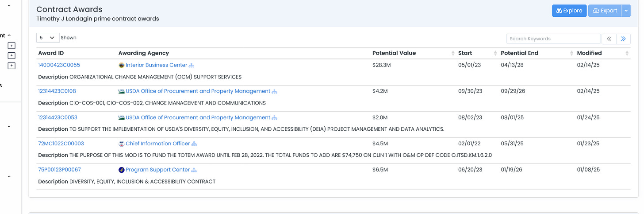
Task: Click the Awarding Agency column header
Action: coord(144,53)
